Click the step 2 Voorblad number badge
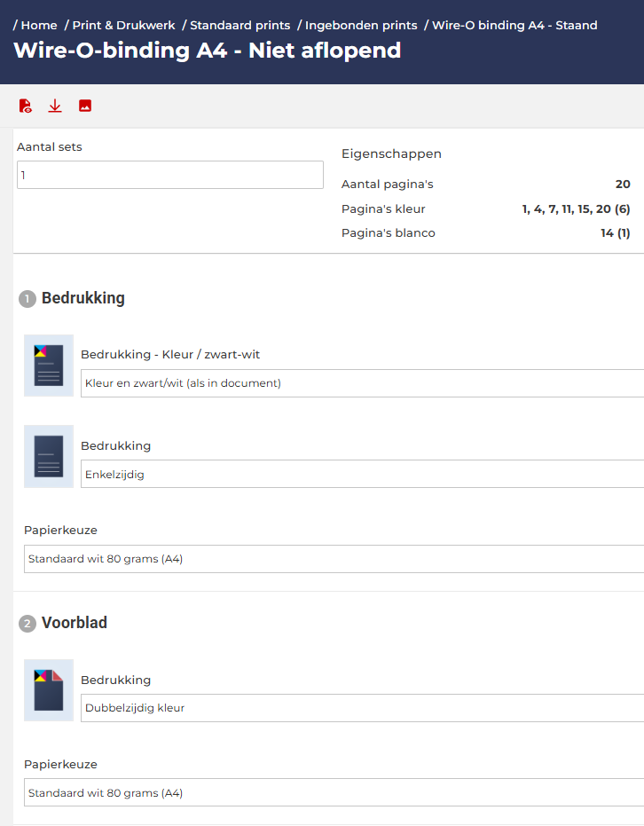Screen dimensions: 644x826 (x=27, y=624)
